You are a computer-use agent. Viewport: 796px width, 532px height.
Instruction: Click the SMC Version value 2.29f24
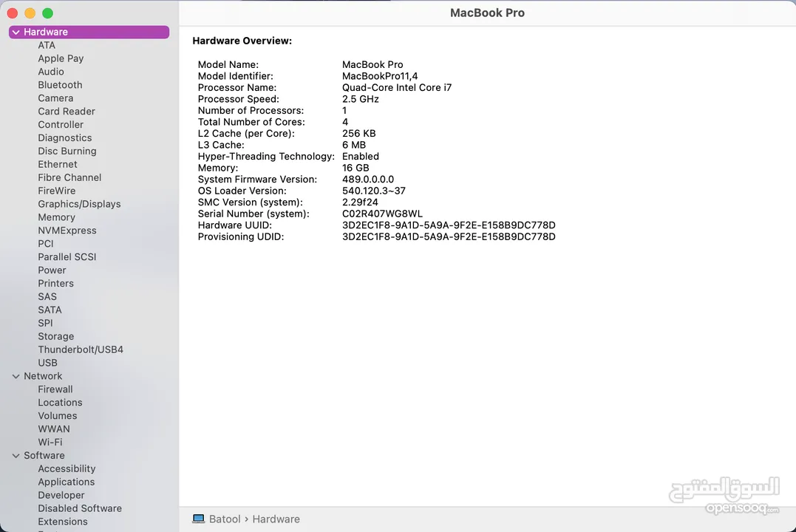point(359,202)
